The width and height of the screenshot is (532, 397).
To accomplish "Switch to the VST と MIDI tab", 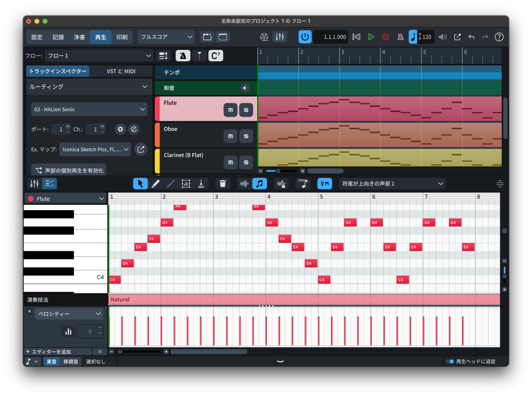I will (x=121, y=71).
